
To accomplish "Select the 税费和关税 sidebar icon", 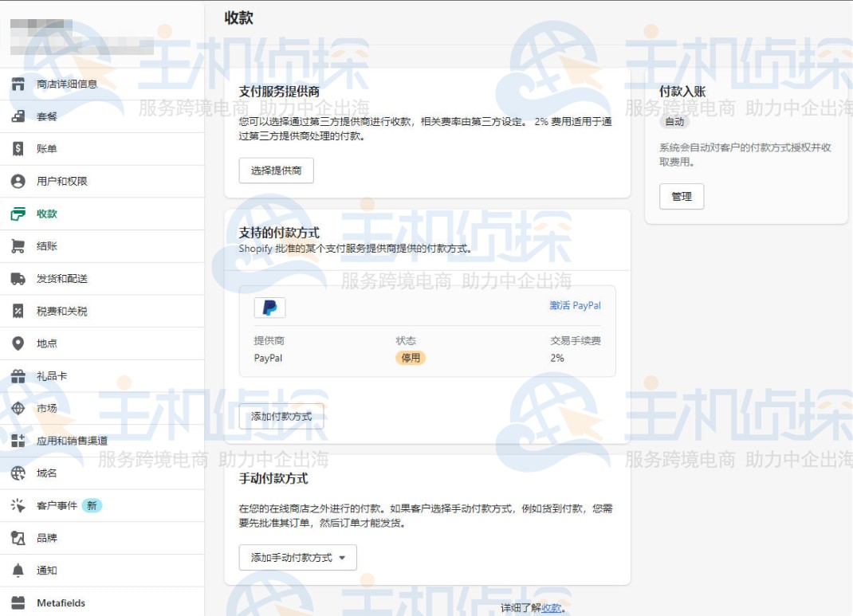I will pos(19,311).
